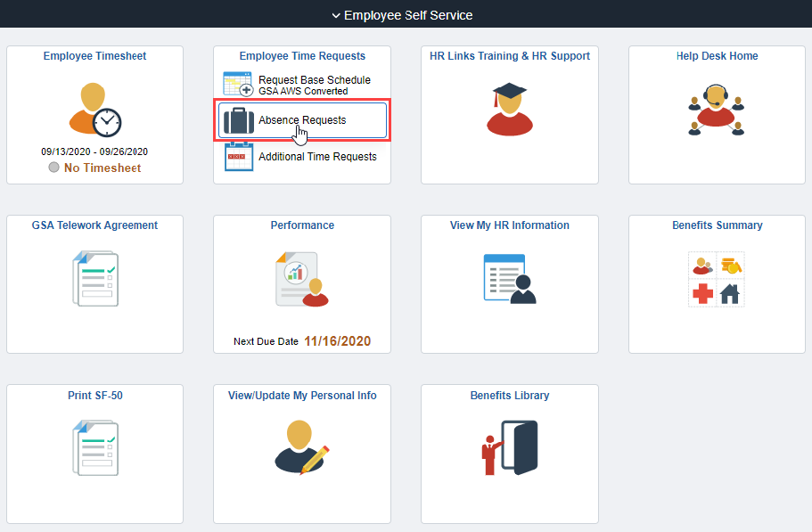Click the Employee Self Service banner title
Viewport: 812px width, 532px height.
(x=410, y=15)
